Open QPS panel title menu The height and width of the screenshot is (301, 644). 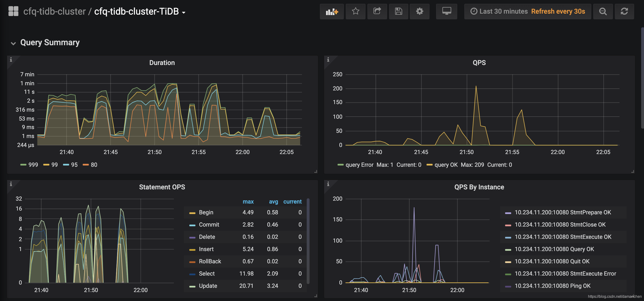point(479,63)
